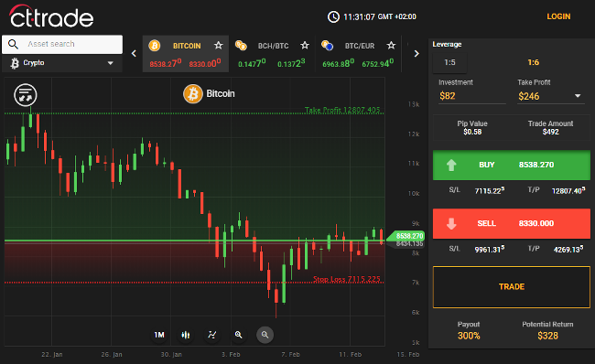The image size is (595, 364).
Task: Click the time 11:31:07 GMT +02:00
Action: pyautogui.click(x=380, y=16)
